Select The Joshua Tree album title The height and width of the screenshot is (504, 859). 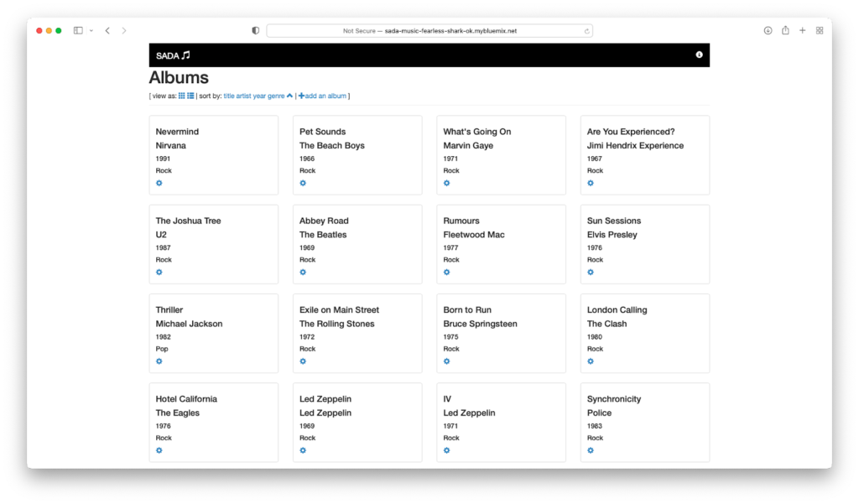(188, 221)
